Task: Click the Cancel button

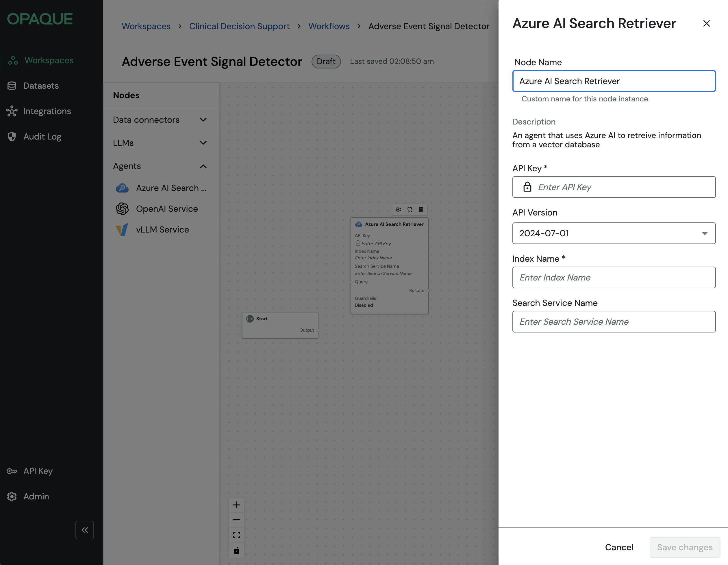Action: pos(619,547)
